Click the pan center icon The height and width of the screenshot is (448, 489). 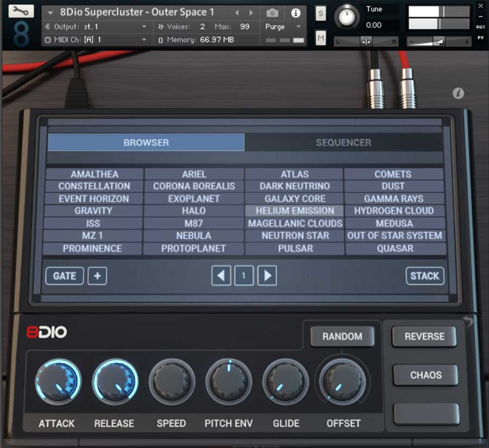(366, 41)
